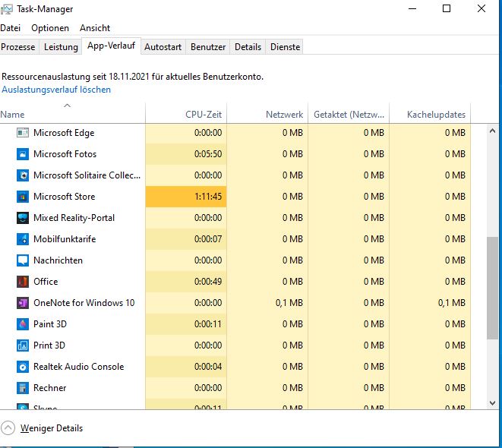
Task: Maximize the Task-Manager window
Action: point(447,9)
